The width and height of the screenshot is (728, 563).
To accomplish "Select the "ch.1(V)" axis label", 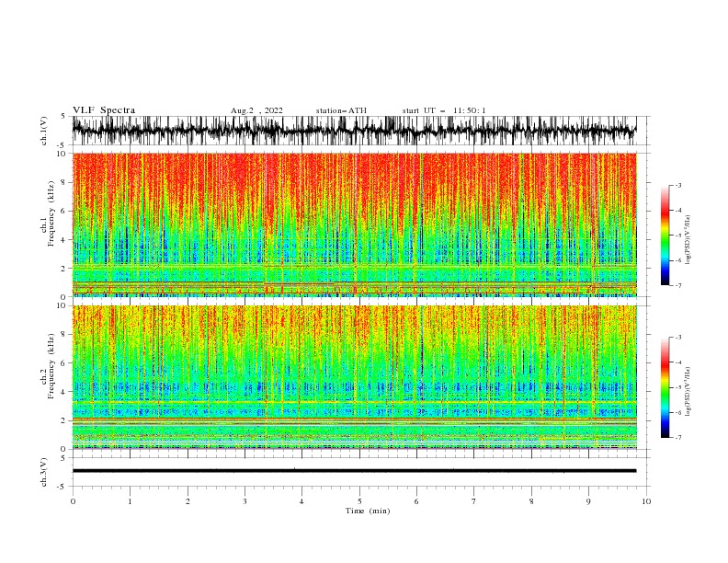I will (44, 131).
